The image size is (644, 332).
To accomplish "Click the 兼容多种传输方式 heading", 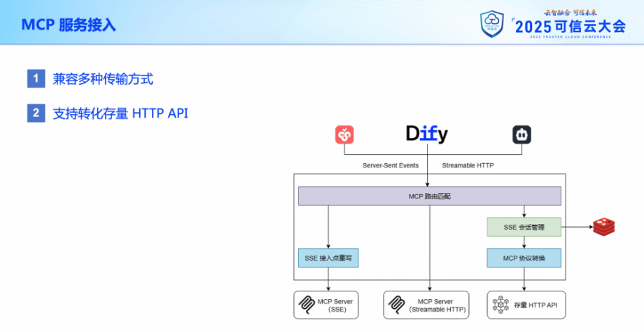I will 103,79.
